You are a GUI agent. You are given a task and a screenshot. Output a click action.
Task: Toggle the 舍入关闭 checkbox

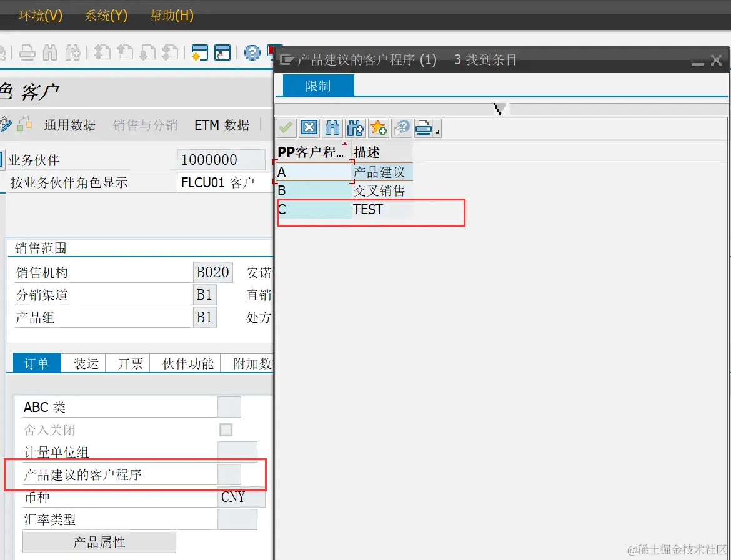click(226, 430)
